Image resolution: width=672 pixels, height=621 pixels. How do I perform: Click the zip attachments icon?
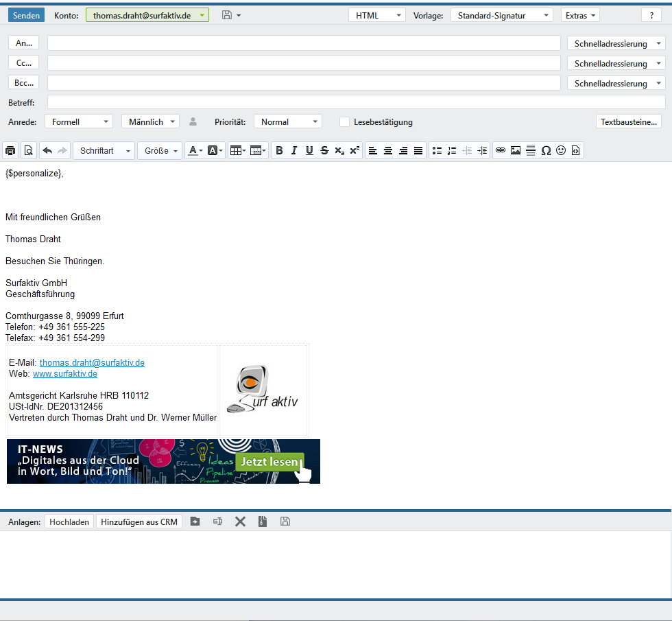[262, 522]
